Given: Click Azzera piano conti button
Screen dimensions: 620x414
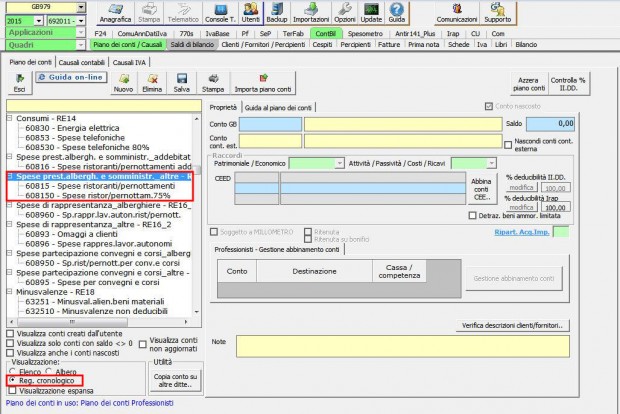Looking at the screenshot, I should click(529, 84).
